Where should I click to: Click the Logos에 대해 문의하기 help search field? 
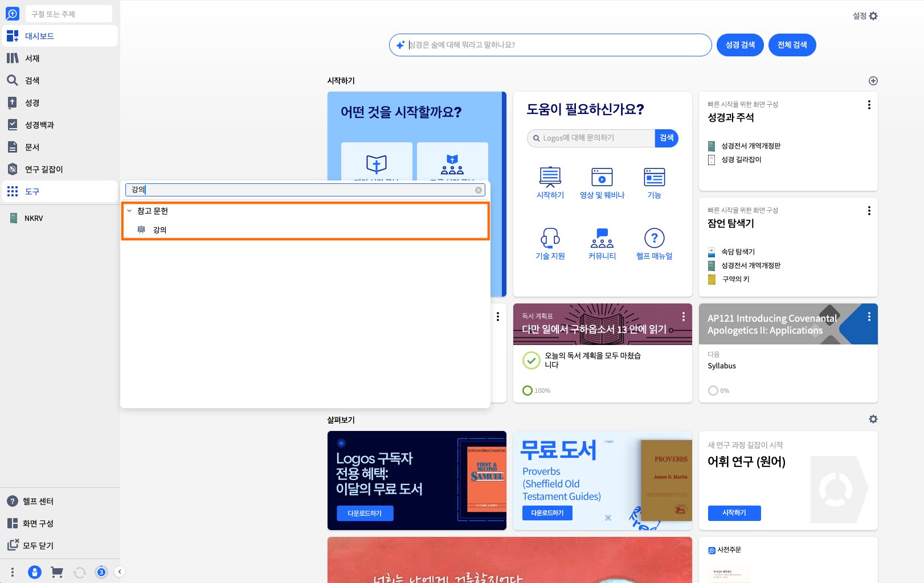click(x=591, y=138)
